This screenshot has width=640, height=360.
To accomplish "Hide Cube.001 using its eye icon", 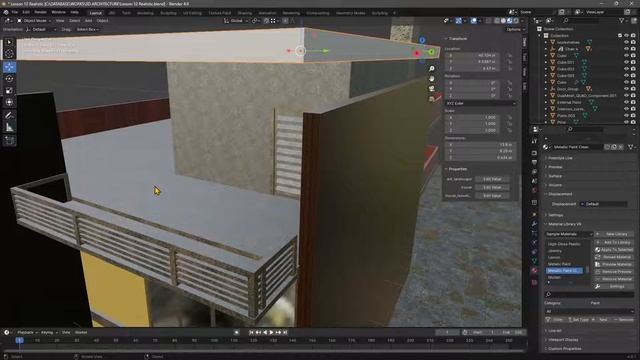I will tap(626, 62).
